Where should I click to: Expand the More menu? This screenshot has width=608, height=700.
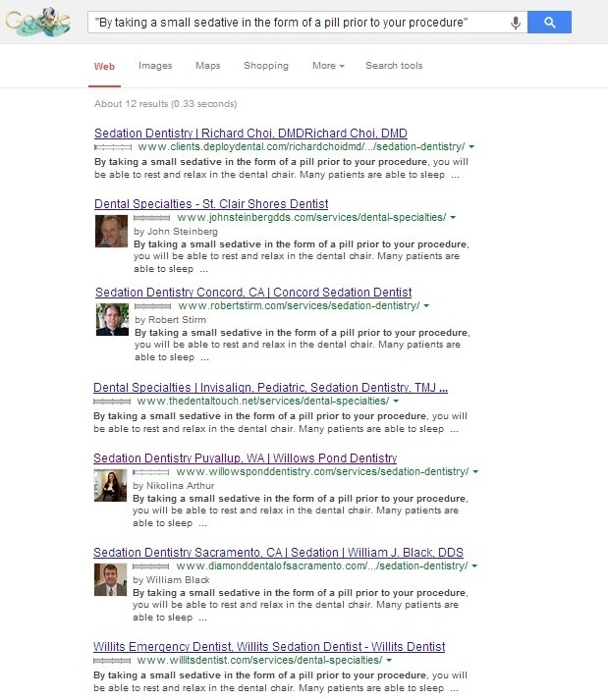[x=328, y=66]
